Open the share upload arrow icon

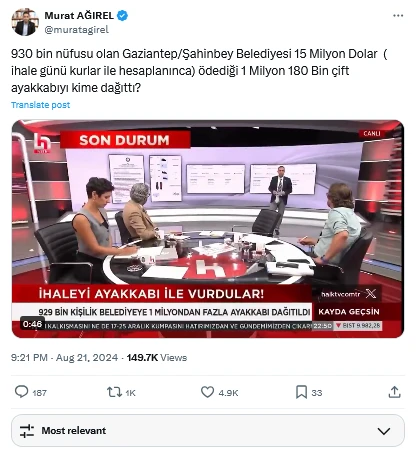point(394,392)
